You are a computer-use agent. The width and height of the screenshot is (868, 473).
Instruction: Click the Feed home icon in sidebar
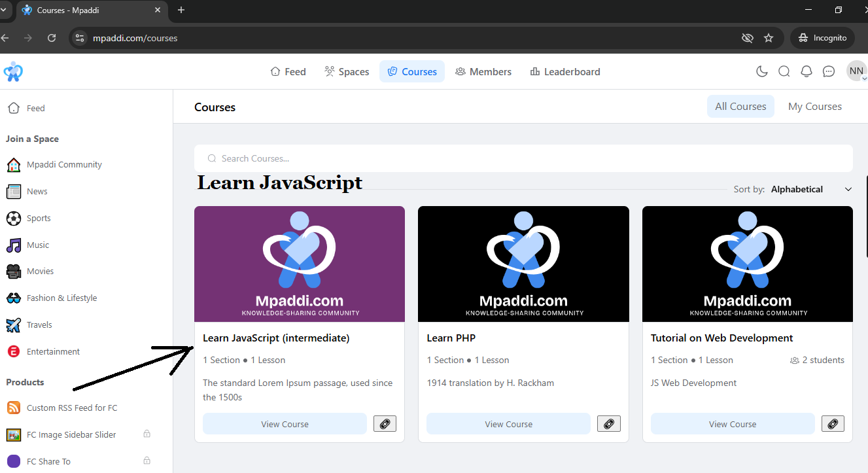click(x=13, y=108)
